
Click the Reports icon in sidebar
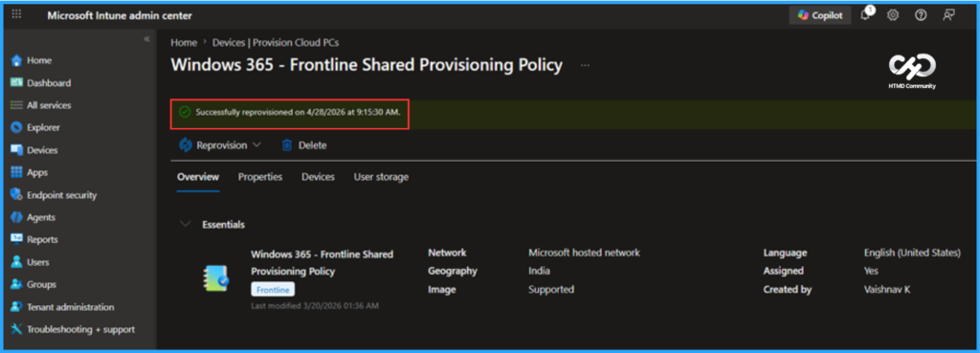[17, 239]
